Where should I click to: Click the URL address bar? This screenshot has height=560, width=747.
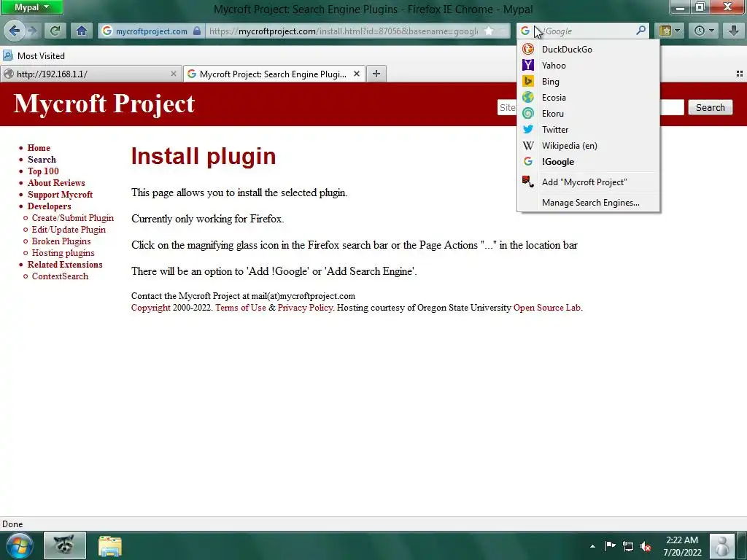344,31
